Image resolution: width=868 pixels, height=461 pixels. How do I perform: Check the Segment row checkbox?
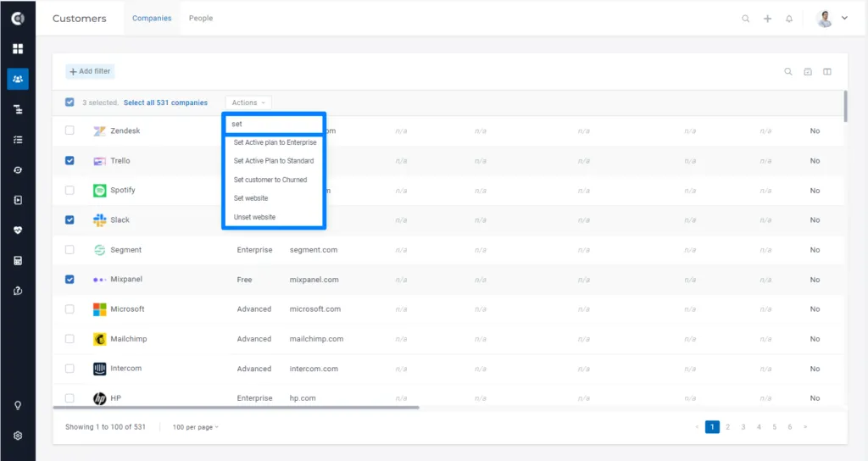[x=70, y=250]
